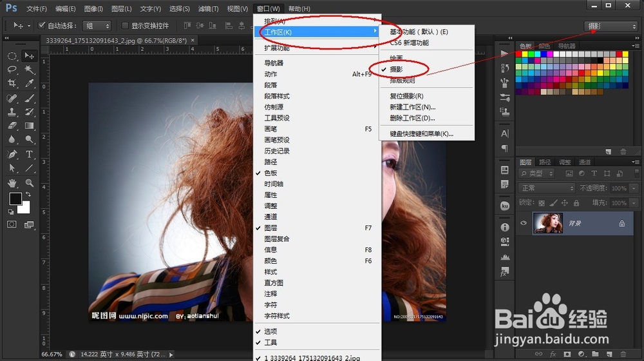Select the Hand tool
The height and width of the screenshot is (361, 644).
click(12, 183)
